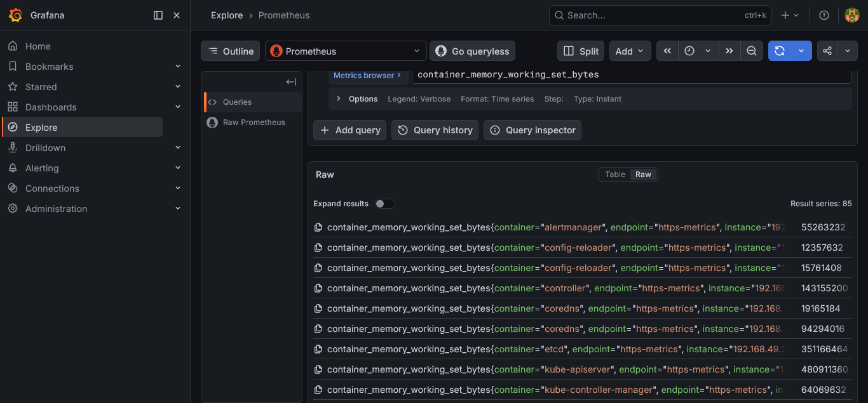868x403 pixels.
Task: Copy the alertmanager series row
Action: (319, 227)
